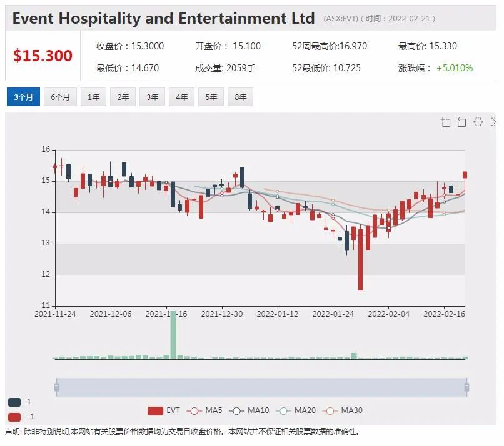Click the 13 price axis label
Image resolution: width=504 pixels, height=446 pixels.
46,244
